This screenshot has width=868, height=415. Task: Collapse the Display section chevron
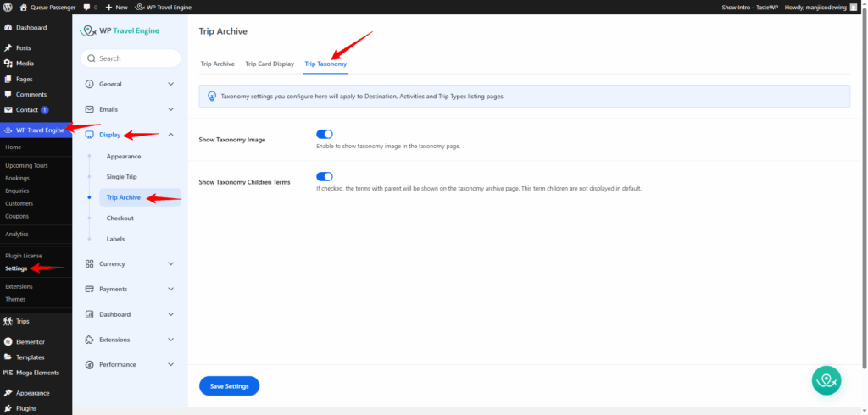pyautogui.click(x=170, y=135)
